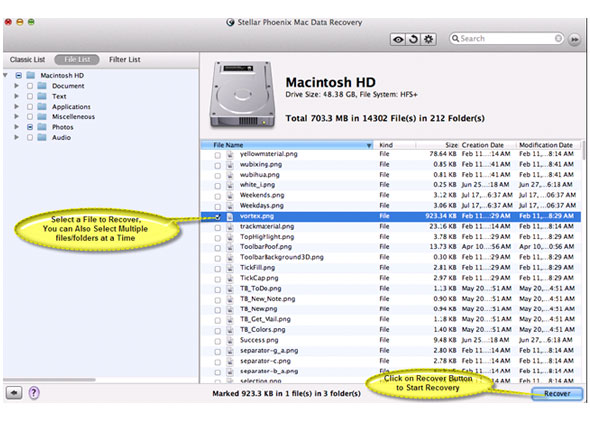Expand the Miscelleneous folder

pyautogui.click(x=17, y=117)
